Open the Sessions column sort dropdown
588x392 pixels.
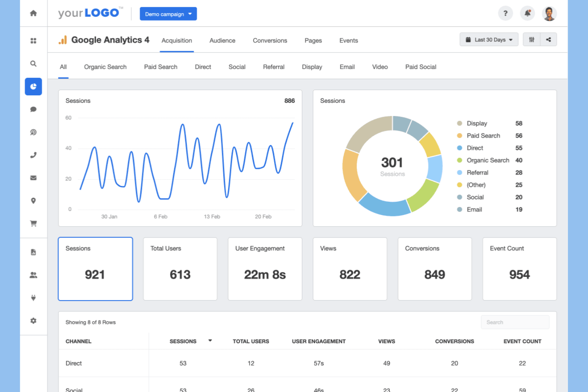tap(210, 341)
